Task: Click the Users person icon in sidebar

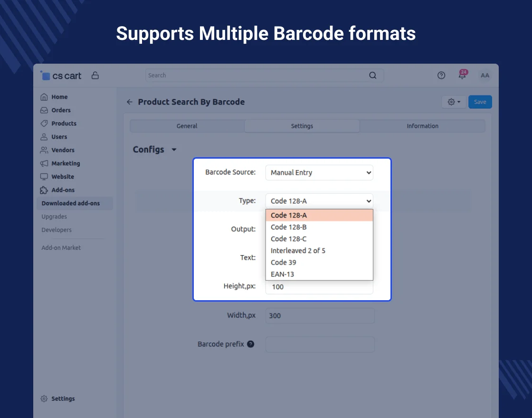Action: [x=44, y=137]
